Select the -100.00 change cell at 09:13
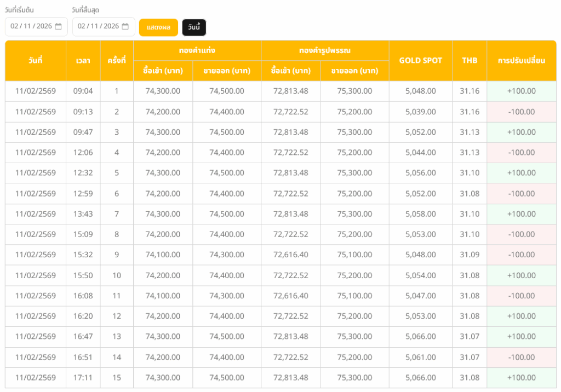 click(x=522, y=112)
